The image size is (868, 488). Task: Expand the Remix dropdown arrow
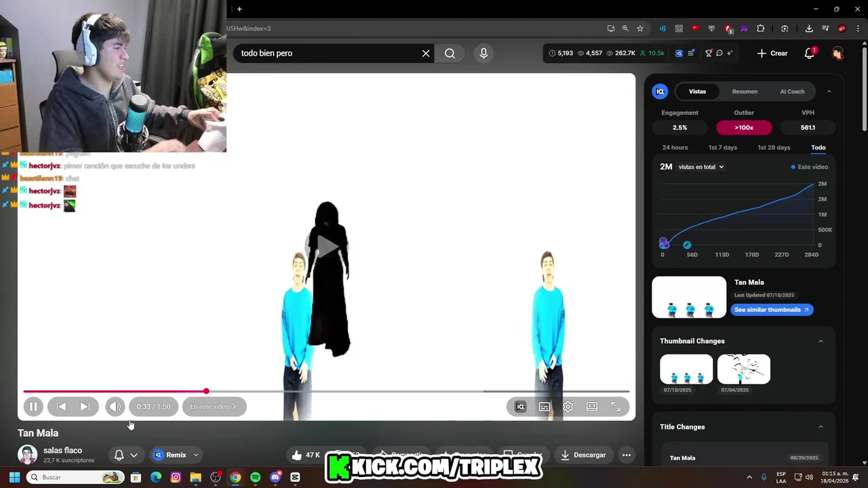(x=196, y=455)
